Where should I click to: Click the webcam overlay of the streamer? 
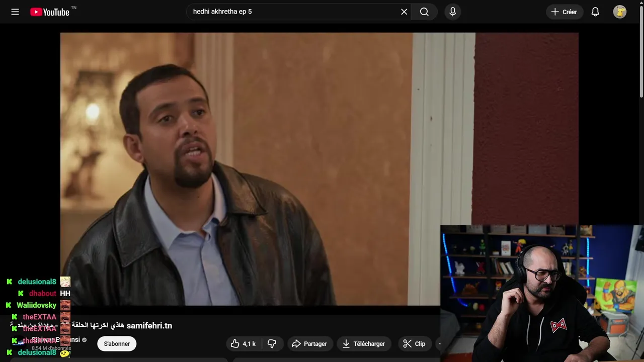(542, 294)
